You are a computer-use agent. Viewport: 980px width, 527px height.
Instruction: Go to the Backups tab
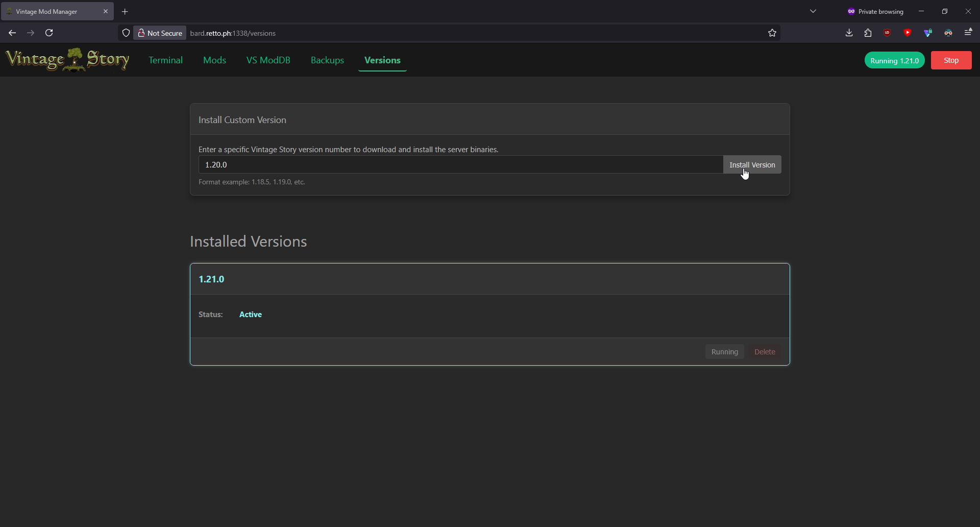click(327, 60)
